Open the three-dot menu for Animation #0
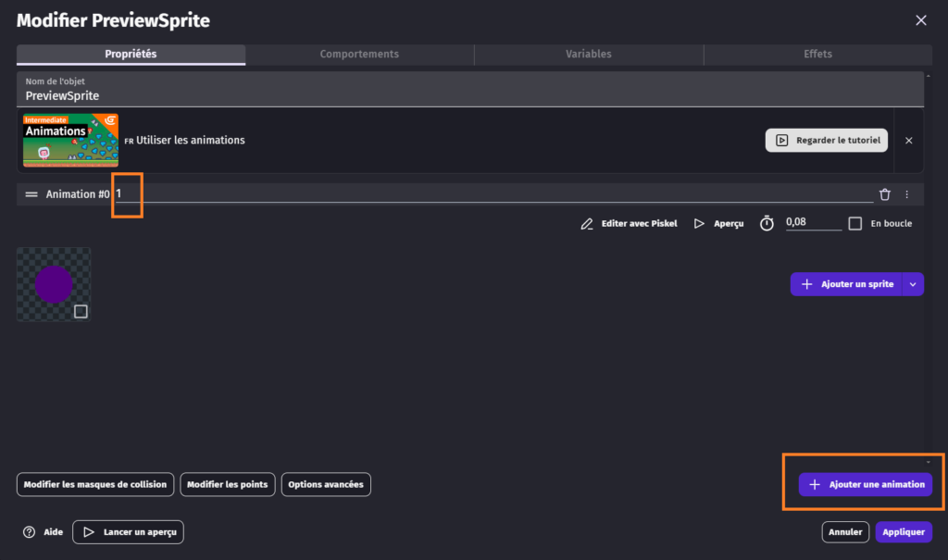948x560 pixels. tap(907, 194)
